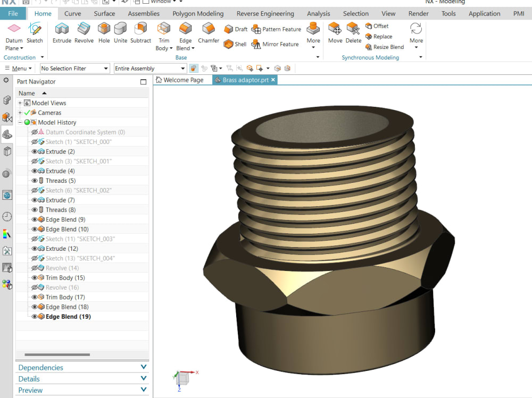This screenshot has width=532, height=398.
Task: Uncheck the Edge Blend (9) feature
Action: 35,219
